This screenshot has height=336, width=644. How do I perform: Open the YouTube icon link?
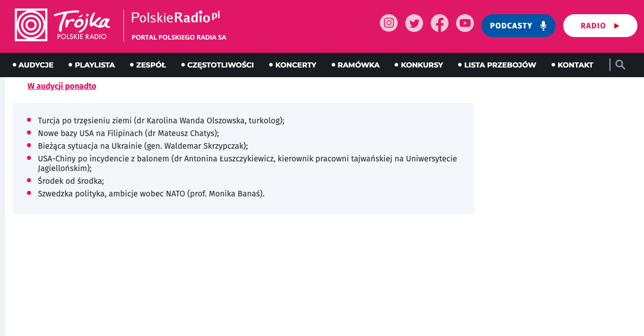pos(465,23)
